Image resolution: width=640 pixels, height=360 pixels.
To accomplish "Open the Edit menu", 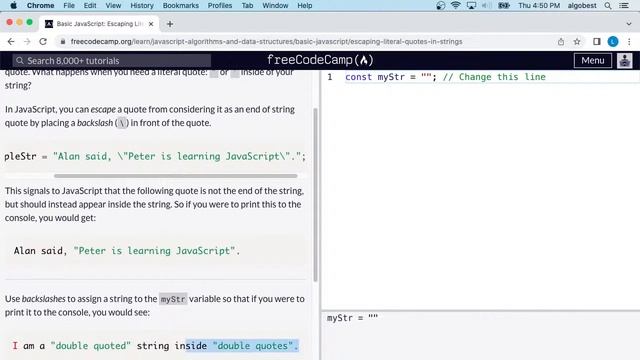I will [x=90, y=5].
